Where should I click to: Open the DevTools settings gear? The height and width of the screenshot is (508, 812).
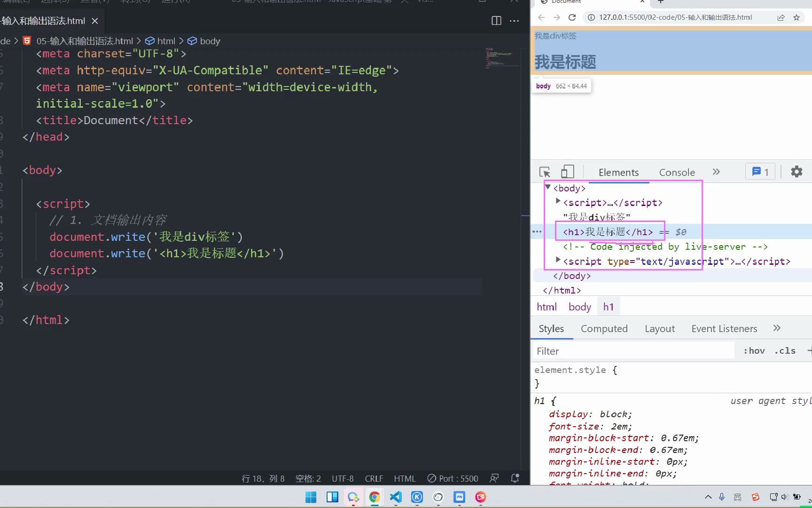coord(796,172)
